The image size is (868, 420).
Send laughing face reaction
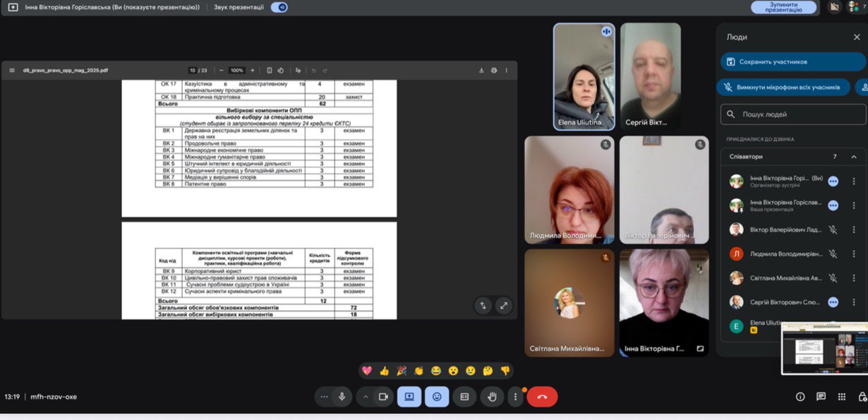pos(436,371)
